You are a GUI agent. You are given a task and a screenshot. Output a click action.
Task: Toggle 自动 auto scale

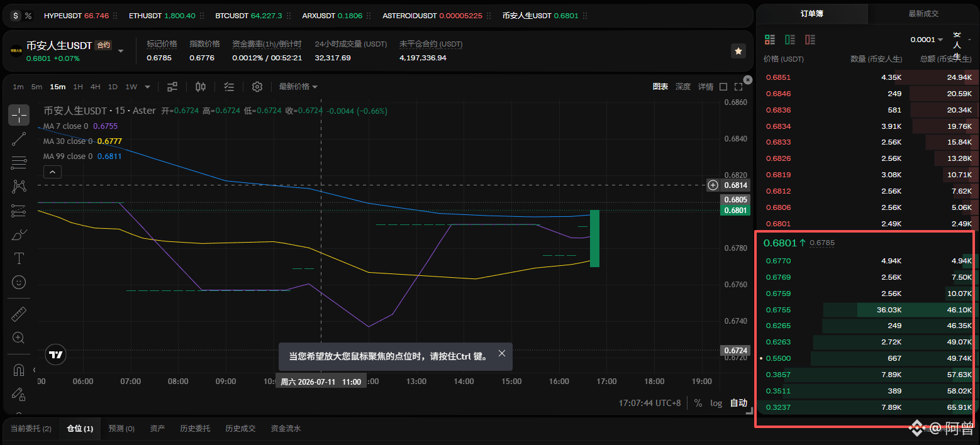738,403
